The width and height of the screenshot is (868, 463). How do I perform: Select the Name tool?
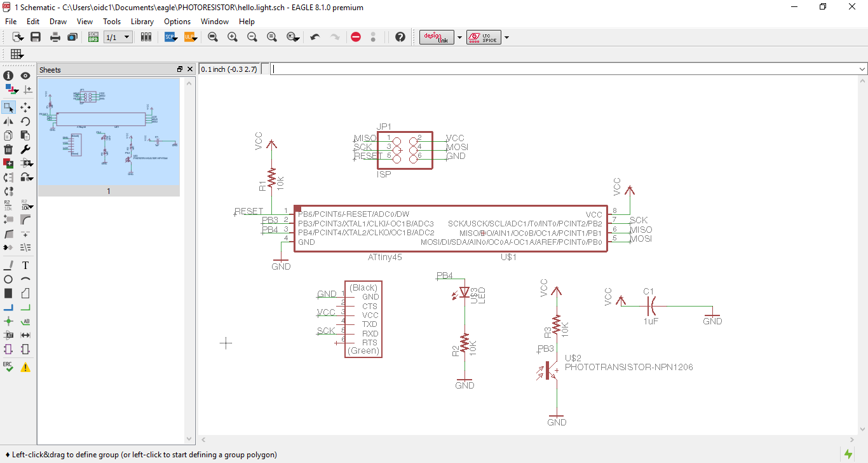(x=8, y=205)
